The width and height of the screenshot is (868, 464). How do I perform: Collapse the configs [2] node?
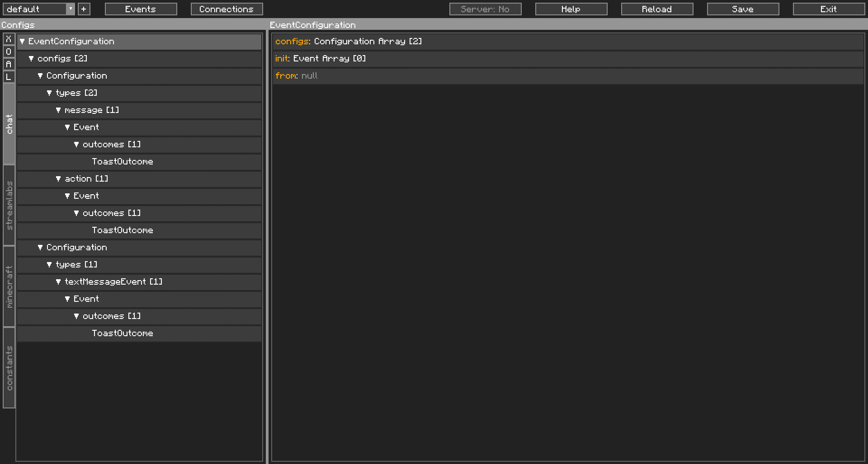point(31,59)
